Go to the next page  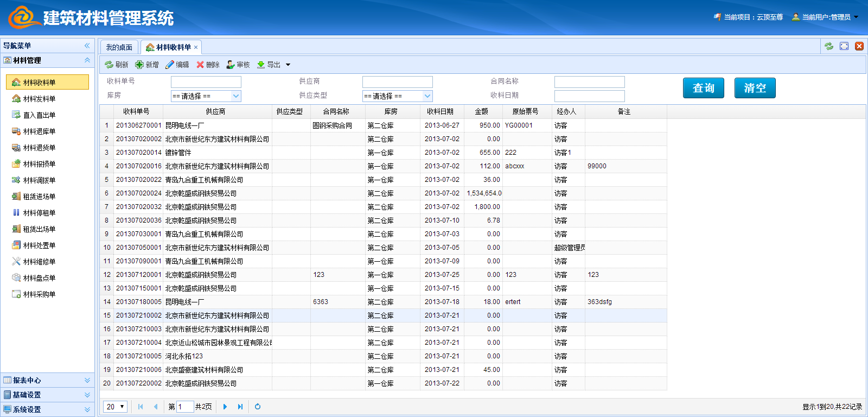click(x=225, y=407)
